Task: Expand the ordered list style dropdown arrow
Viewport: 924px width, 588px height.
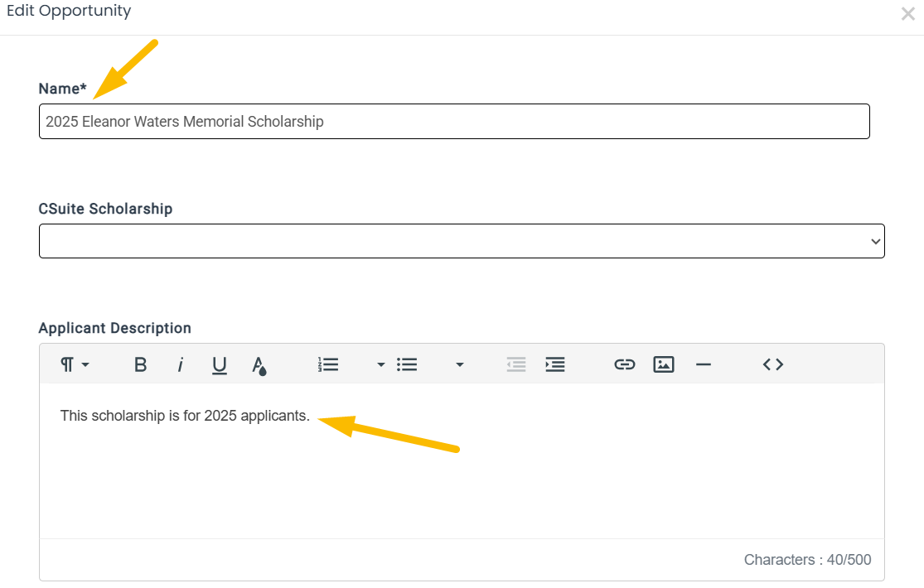Action: (x=380, y=364)
